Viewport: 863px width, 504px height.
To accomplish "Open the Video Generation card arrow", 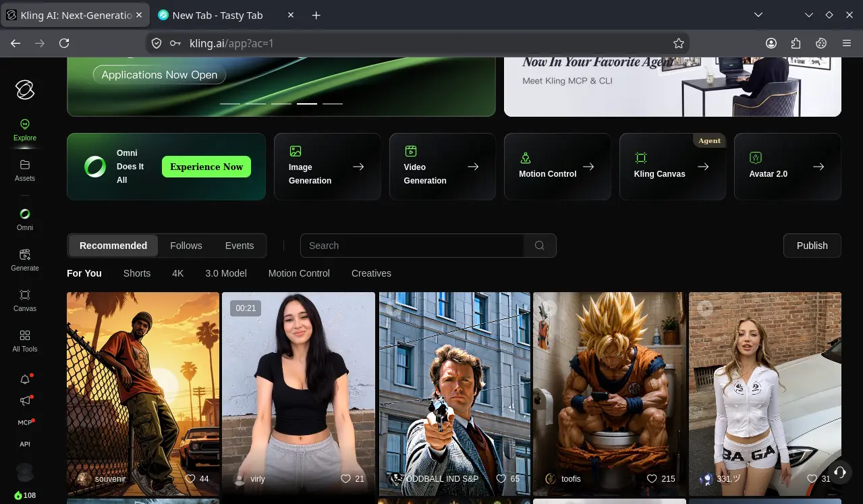I will pos(473,167).
